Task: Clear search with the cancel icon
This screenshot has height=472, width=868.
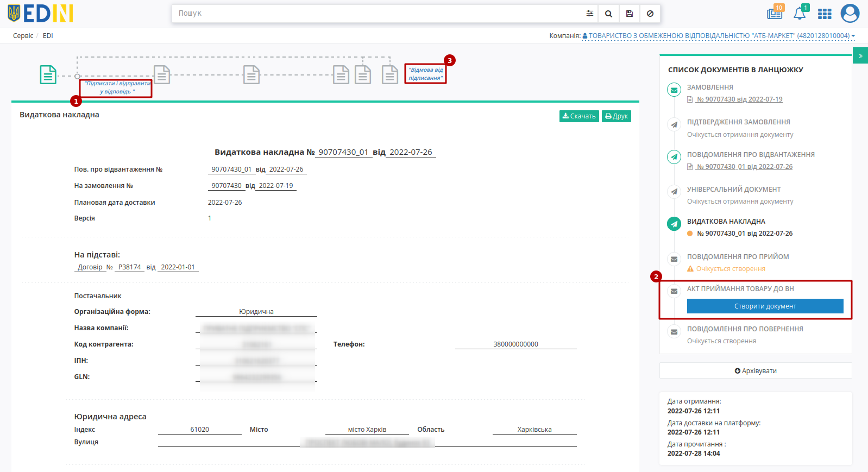Action: (650, 14)
